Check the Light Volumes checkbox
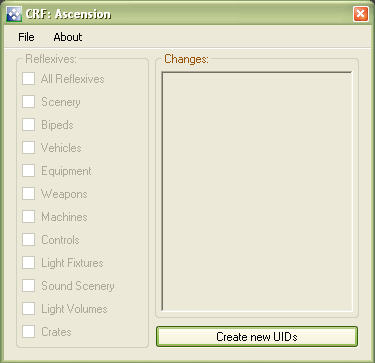Screen dimensions: 375x363 tap(29, 309)
